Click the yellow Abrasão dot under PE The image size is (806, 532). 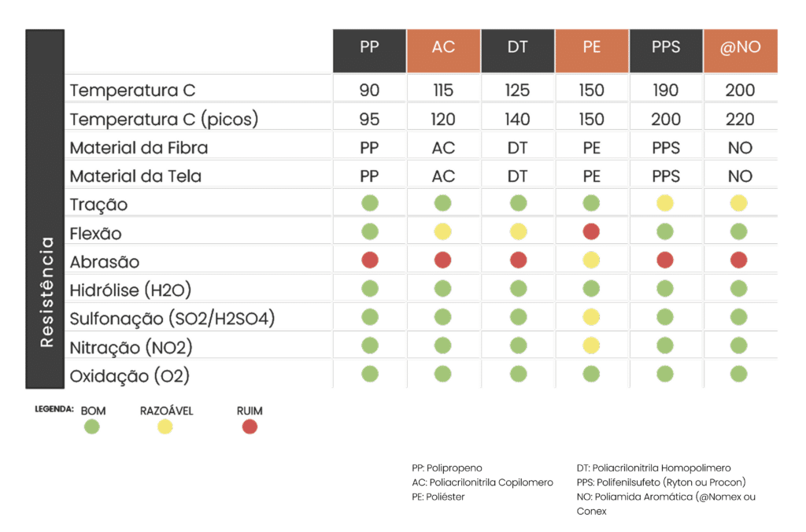[592, 260]
